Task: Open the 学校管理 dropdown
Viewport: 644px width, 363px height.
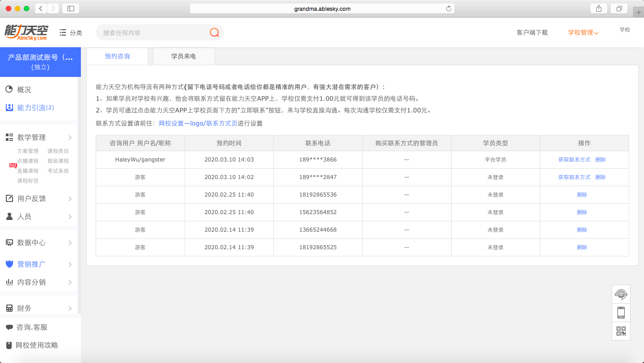Action: pos(583,32)
